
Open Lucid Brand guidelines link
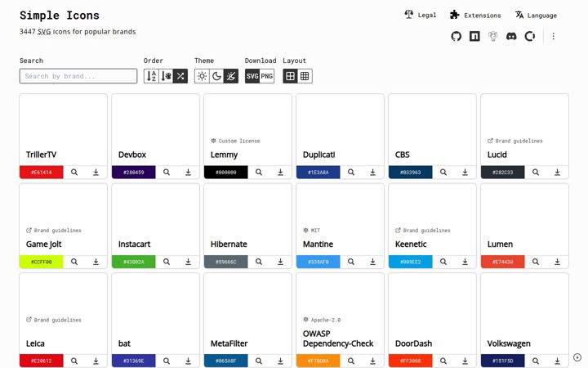(x=514, y=141)
